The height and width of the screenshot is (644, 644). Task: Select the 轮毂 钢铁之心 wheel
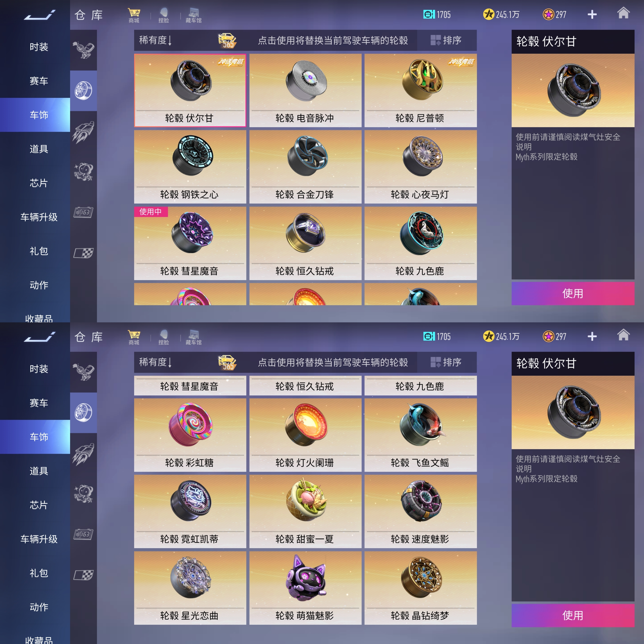tap(190, 167)
